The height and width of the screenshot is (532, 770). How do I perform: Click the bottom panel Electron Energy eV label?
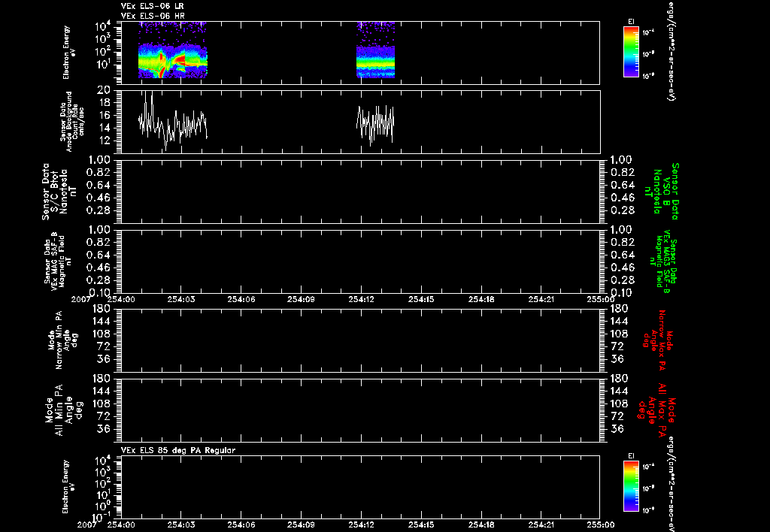tap(68, 487)
